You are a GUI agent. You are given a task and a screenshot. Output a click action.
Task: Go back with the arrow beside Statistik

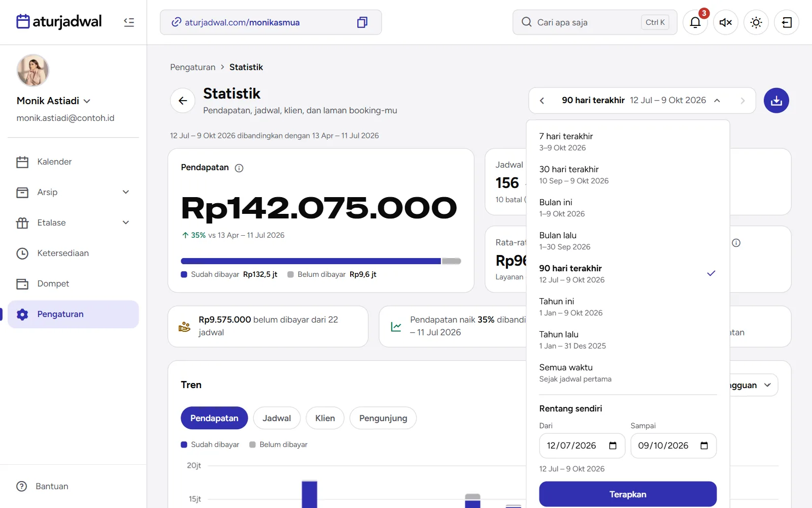coord(183,101)
